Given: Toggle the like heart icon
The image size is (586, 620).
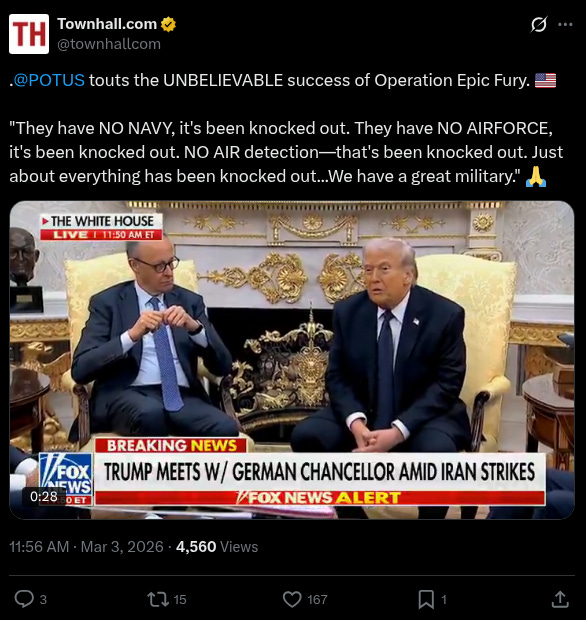Looking at the screenshot, I should pos(292,599).
